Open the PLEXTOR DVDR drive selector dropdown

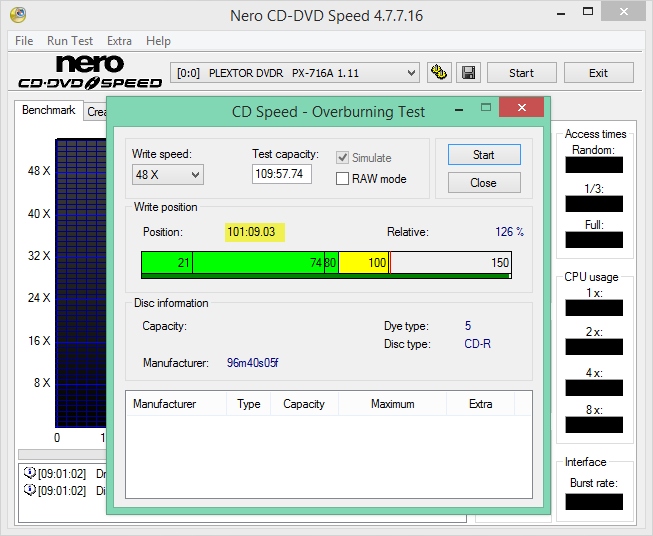[x=296, y=73]
